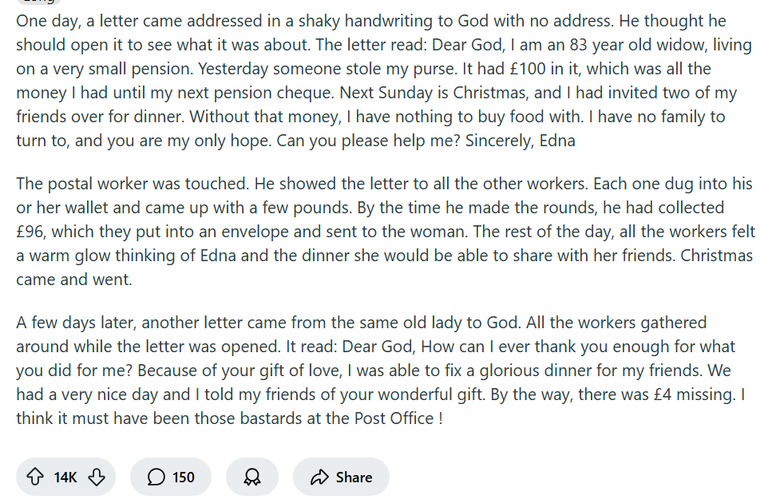768x500 pixels.
Task: Click the partially visible flair tag at top
Action: tap(39, 1)
